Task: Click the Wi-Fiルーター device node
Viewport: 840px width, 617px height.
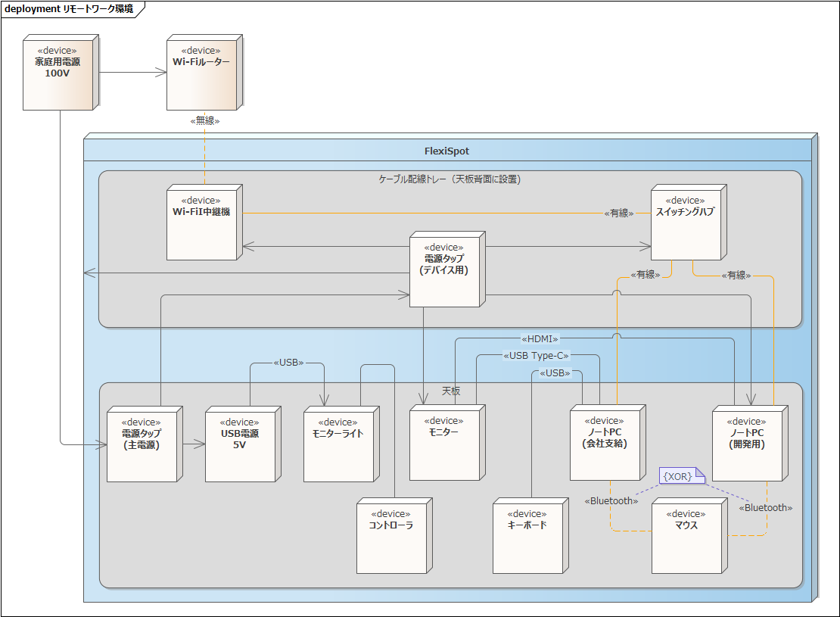Action: pyautogui.click(x=201, y=76)
